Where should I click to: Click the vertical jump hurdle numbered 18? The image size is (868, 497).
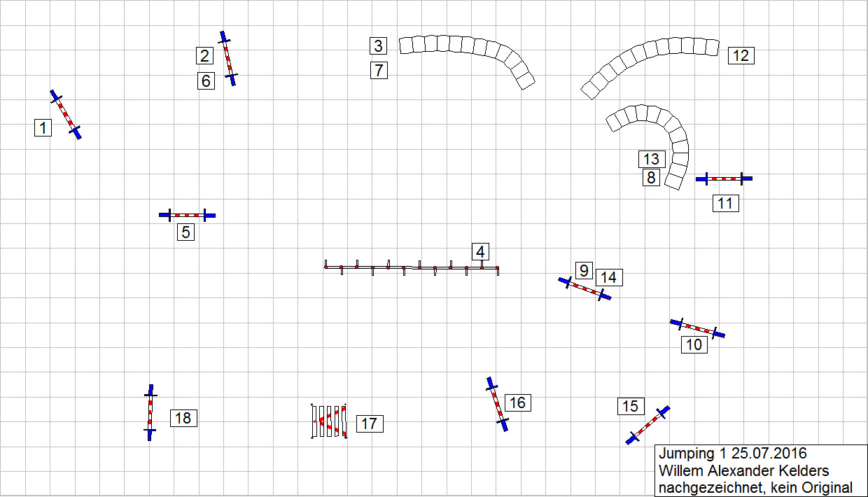coord(150,412)
